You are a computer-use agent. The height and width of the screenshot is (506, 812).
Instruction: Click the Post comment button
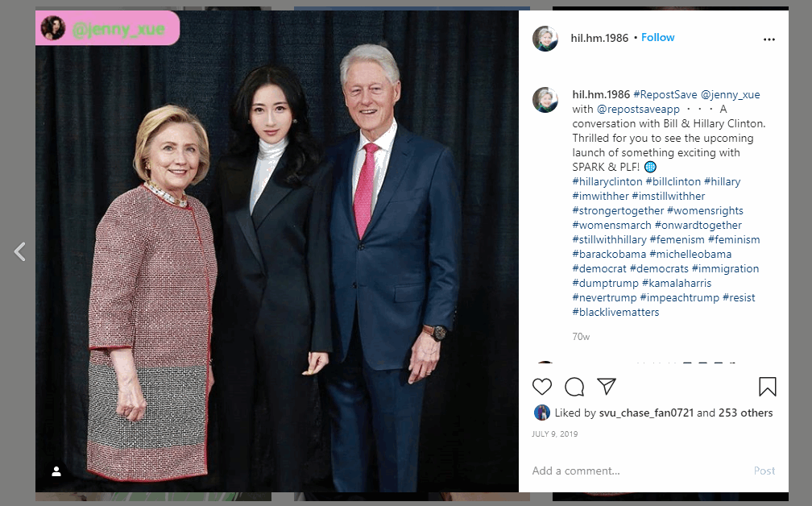pyautogui.click(x=764, y=471)
